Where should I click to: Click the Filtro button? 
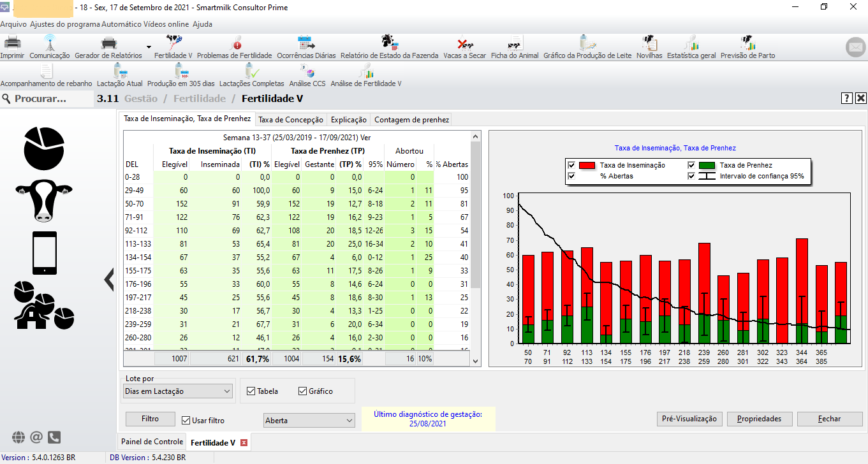[x=150, y=419]
